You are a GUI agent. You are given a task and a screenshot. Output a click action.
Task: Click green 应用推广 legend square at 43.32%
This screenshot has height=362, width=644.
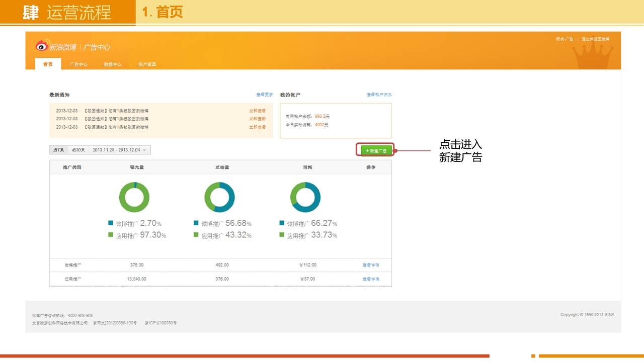tap(196, 235)
